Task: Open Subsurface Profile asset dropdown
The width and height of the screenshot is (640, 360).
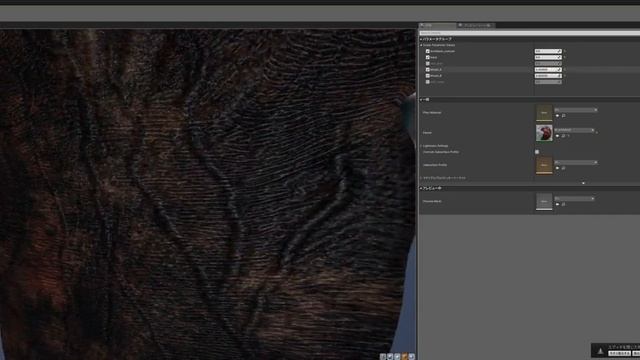Action: point(576,162)
